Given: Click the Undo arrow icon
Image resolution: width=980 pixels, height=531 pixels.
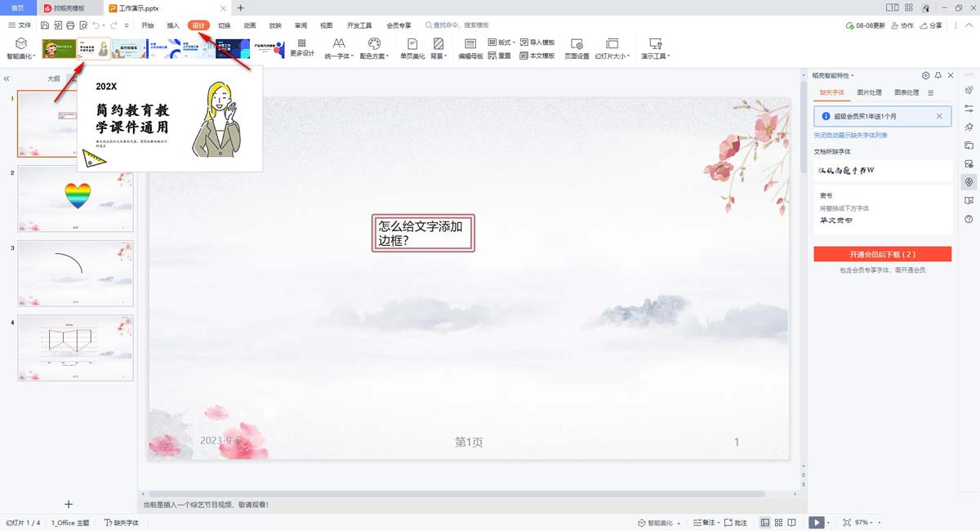Looking at the screenshot, I should [96, 25].
